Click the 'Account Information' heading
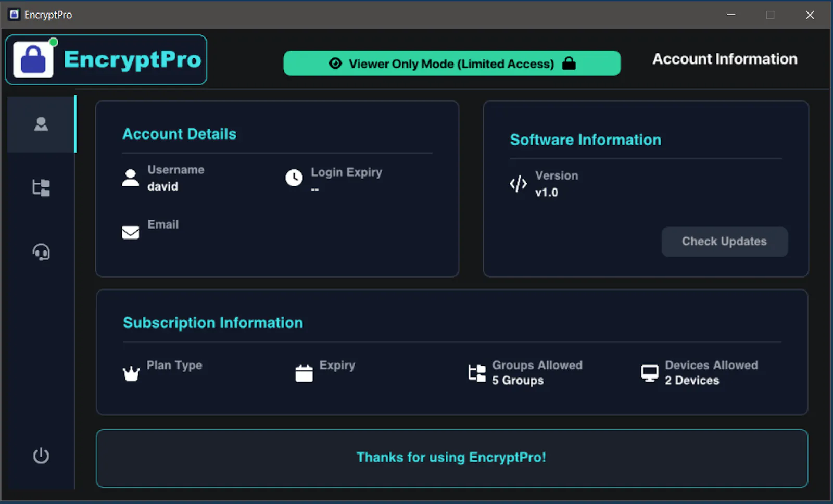The height and width of the screenshot is (504, 833). coord(725,59)
